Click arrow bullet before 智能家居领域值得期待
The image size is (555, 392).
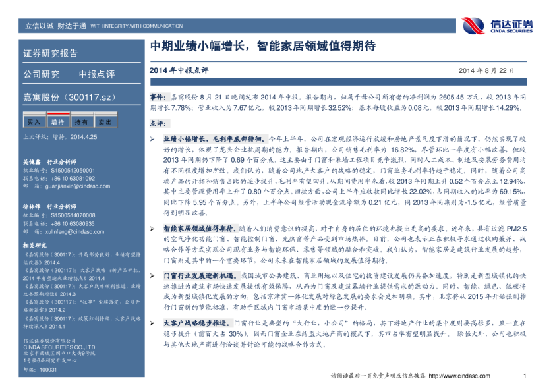tap(152, 226)
